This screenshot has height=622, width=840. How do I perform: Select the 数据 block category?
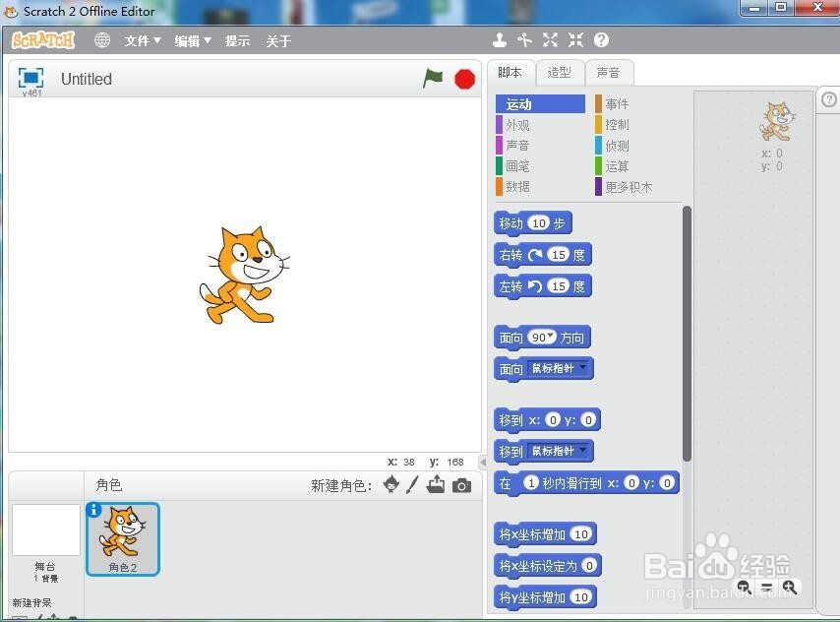pos(540,187)
